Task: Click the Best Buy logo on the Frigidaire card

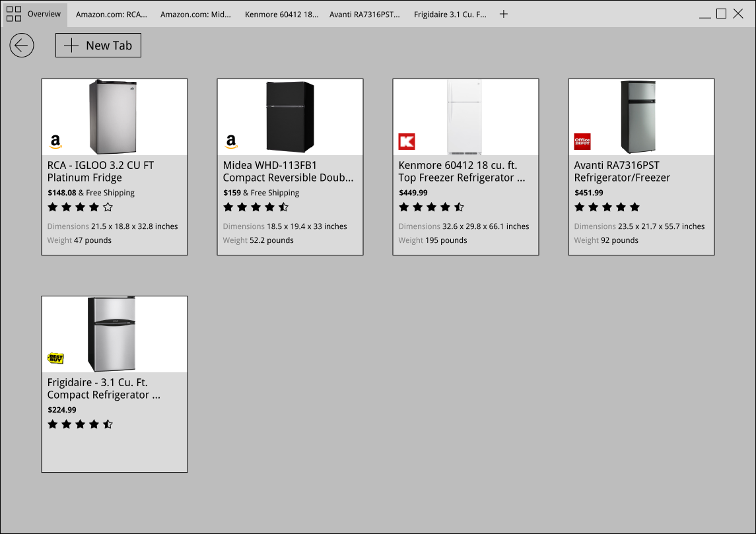Action: [x=55, y=358]
